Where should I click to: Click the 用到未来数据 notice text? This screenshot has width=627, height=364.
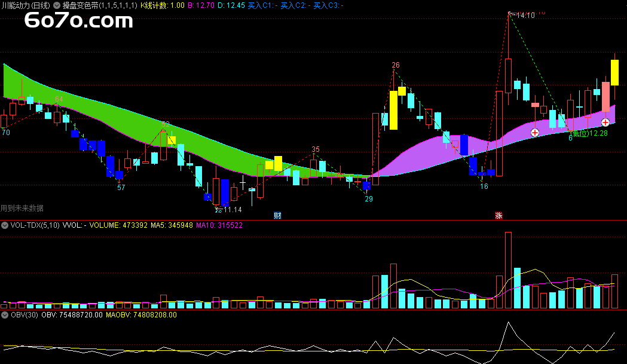22,208
